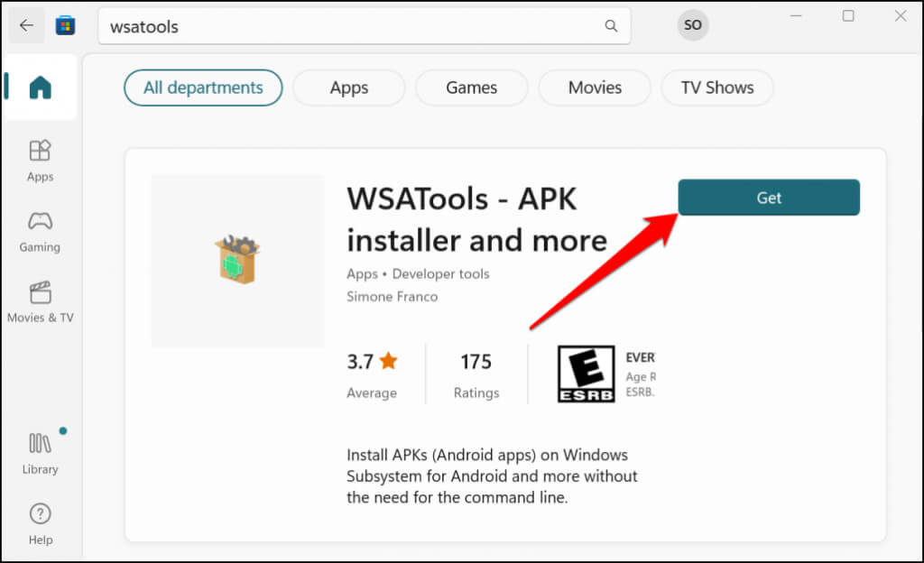This screenshot has height=563, width=924.
Task: Open the WSATools - APK installer title
Action: (x=476, y=219)
